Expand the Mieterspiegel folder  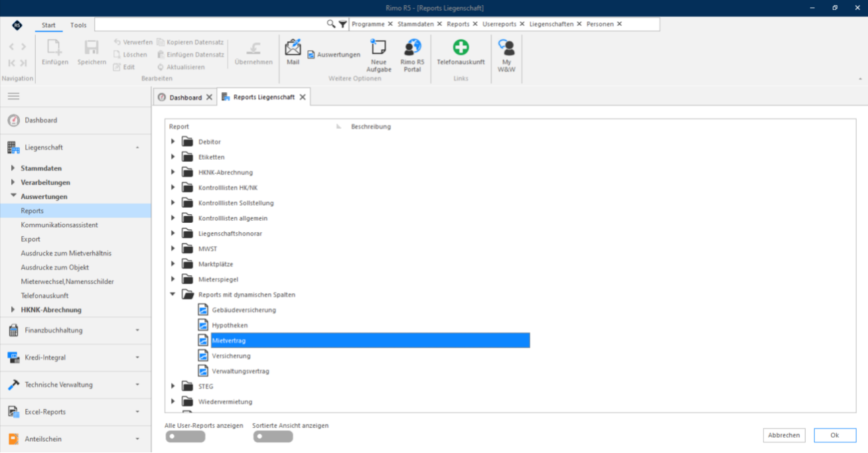tap(173, 279)
